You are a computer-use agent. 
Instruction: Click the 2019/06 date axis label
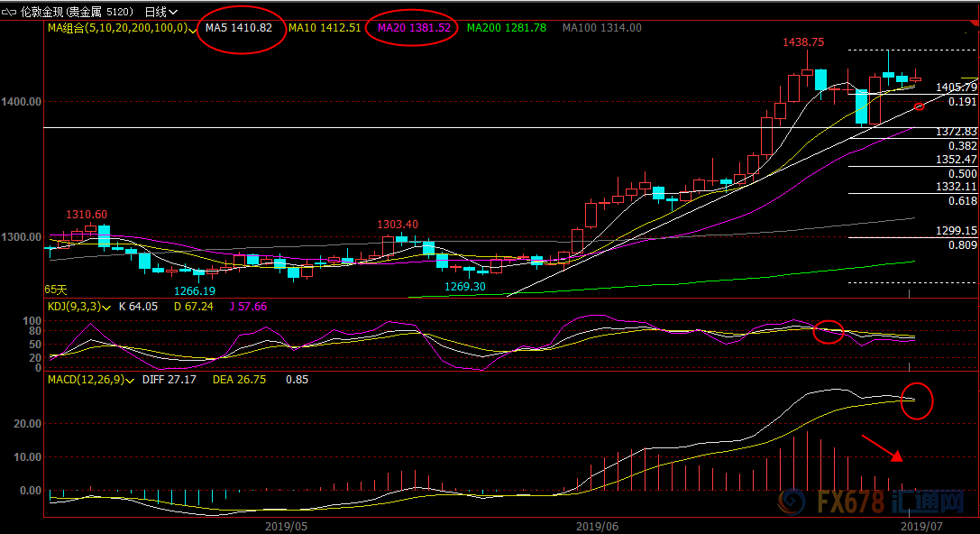pos(597,527)
